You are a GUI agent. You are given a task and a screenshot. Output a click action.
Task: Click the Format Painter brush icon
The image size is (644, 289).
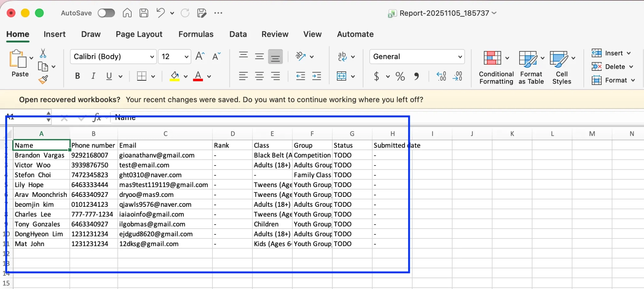pyautogui.click(x=43, y=80)
